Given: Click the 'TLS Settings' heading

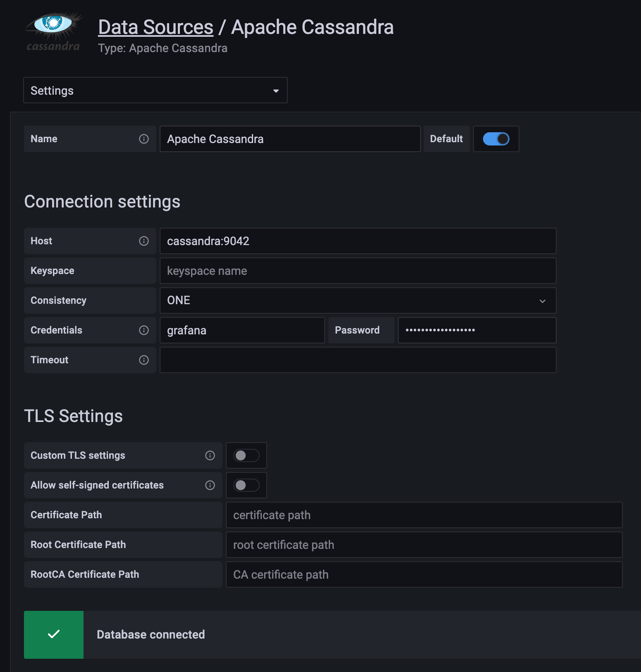Looking at the screenshot, I should [x=74, y=416].
